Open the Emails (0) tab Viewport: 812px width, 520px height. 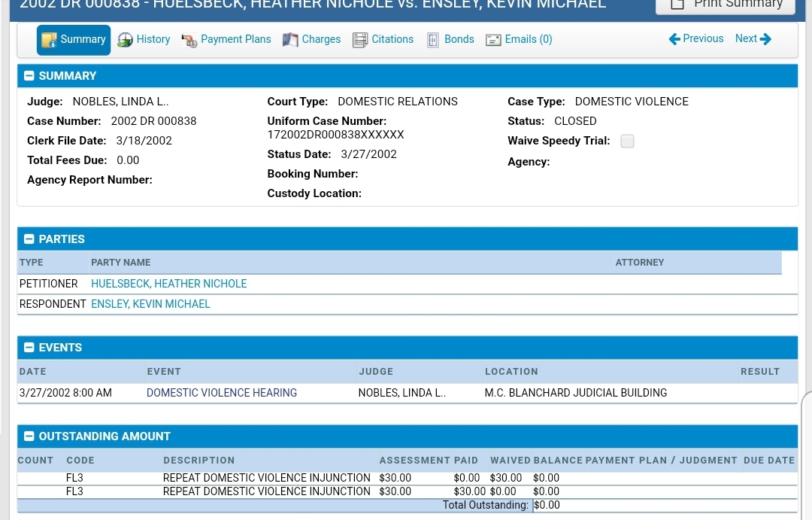coord(520,39)
